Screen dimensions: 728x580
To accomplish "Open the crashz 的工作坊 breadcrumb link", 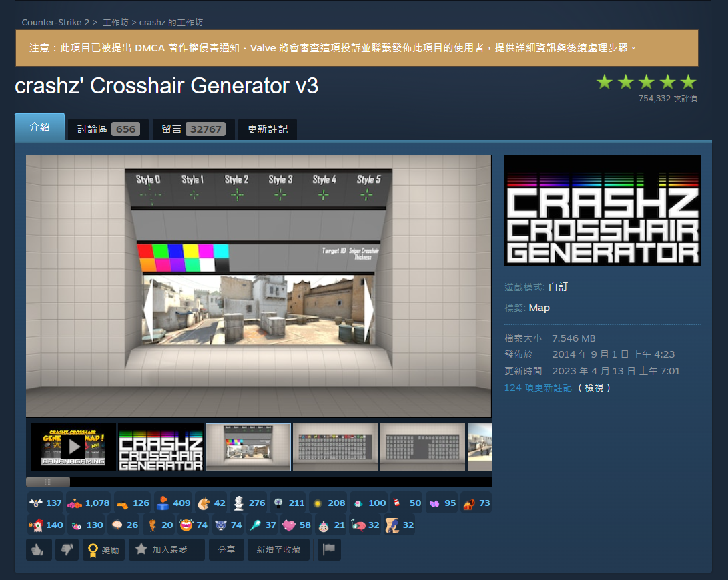I will pos(171,22).
